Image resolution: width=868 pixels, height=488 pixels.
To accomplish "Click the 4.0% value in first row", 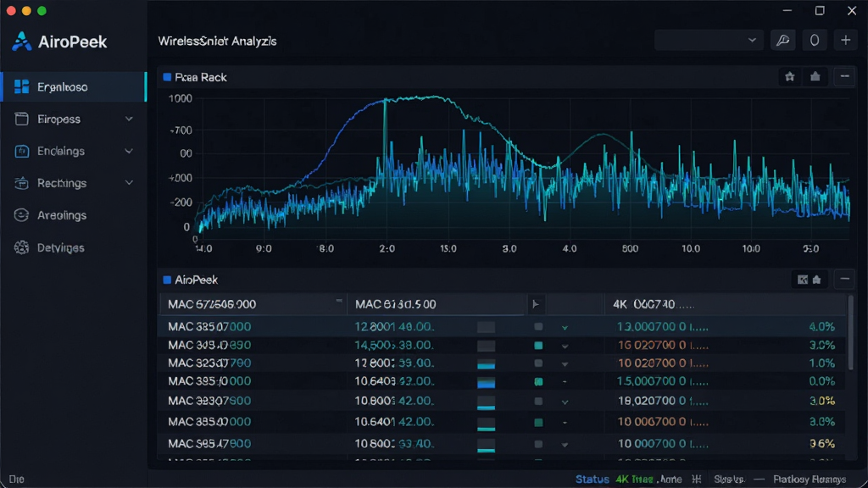I will (822, 327).
